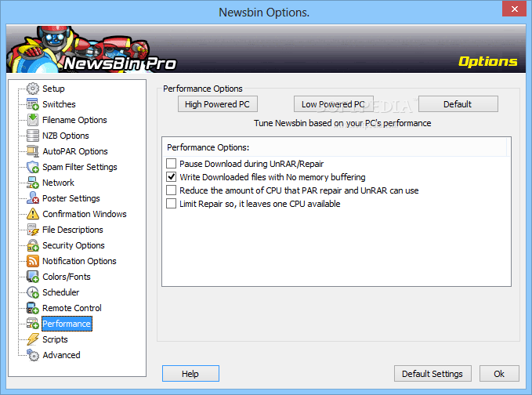This screenshot has height=395, width=532.
Task: Select AutoPAR Options entry
Action: click(75, 151)
